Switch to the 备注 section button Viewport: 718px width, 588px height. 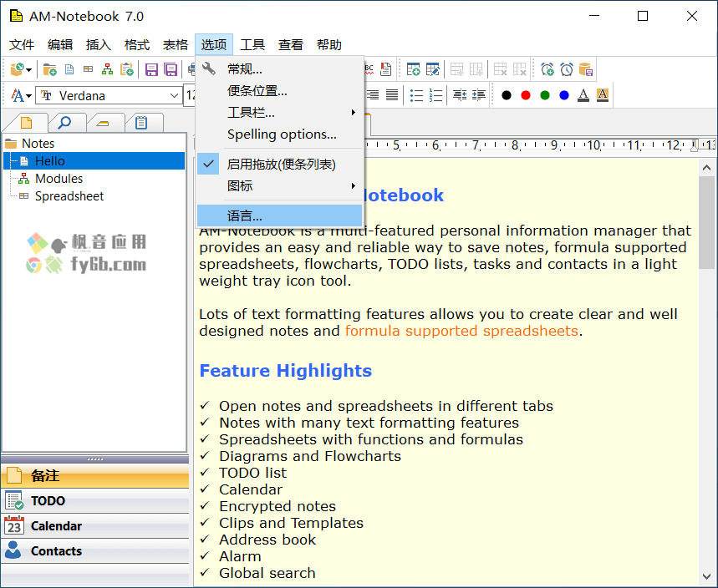pyautogui.click(x=94, y=476)
